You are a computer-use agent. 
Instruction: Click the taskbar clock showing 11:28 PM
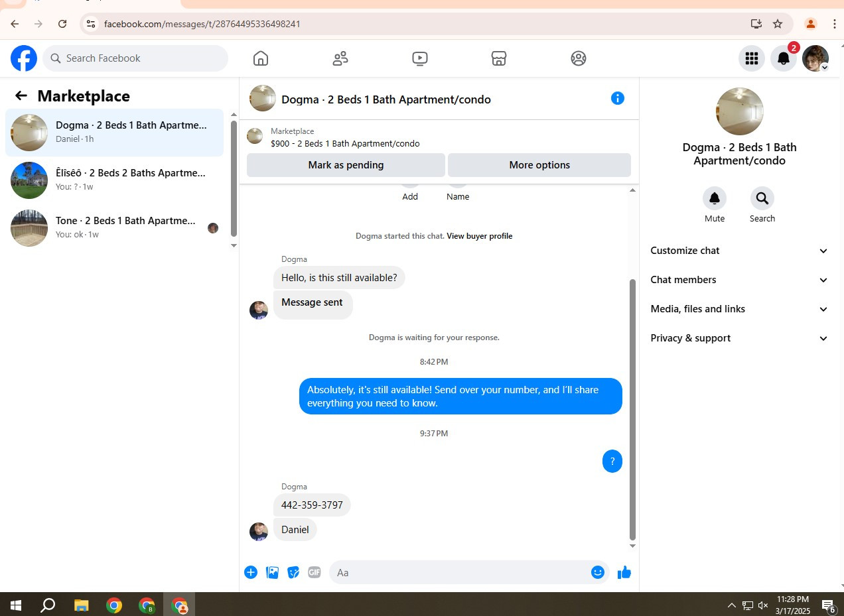coord(792,605)
